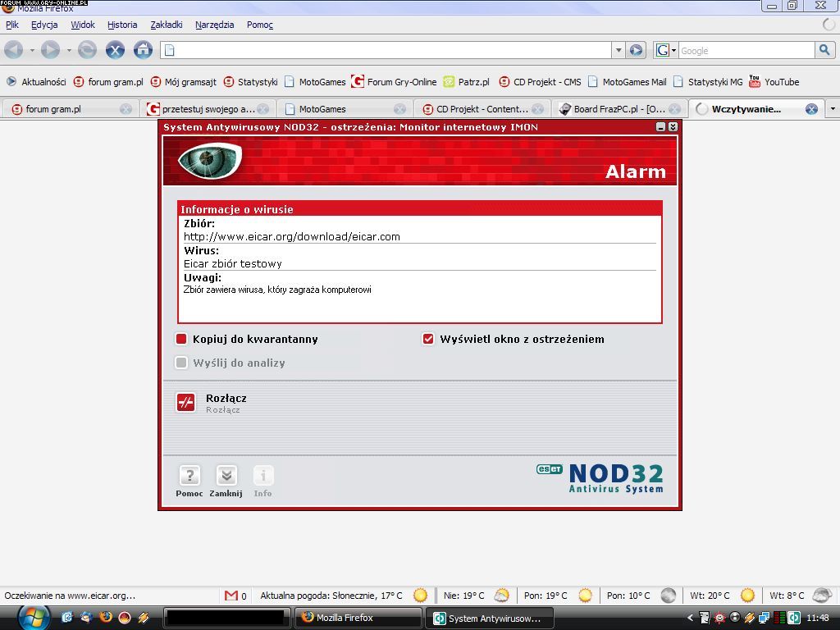
Task: Launch Firefox from quick launch bar
Action: (106, 617)
